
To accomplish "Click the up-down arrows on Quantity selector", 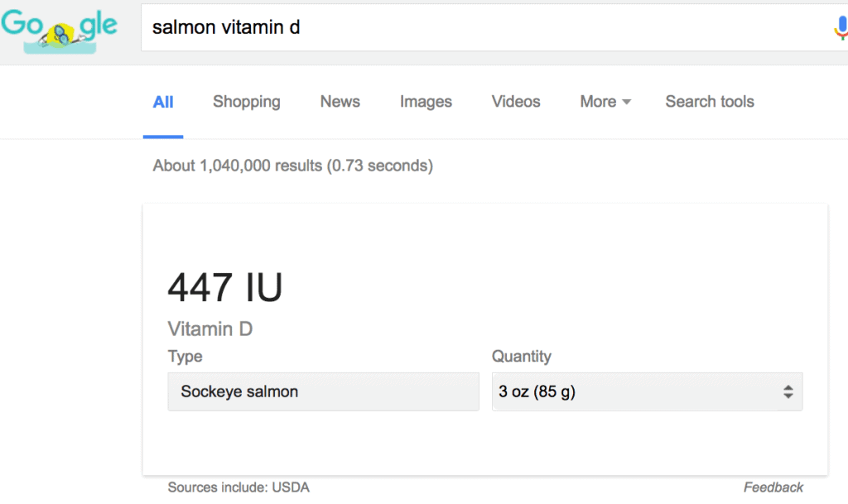I will (788, 392).
